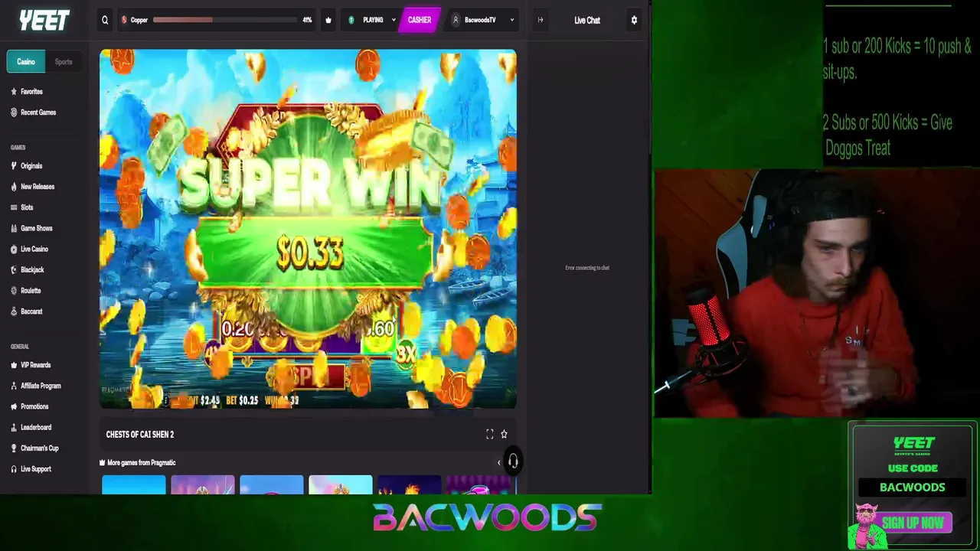Click the SIGN UP NOW banner button

point(912,523)
